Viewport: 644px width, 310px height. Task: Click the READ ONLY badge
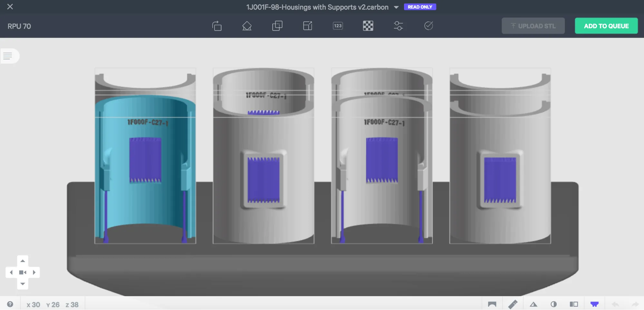[420, 7]
